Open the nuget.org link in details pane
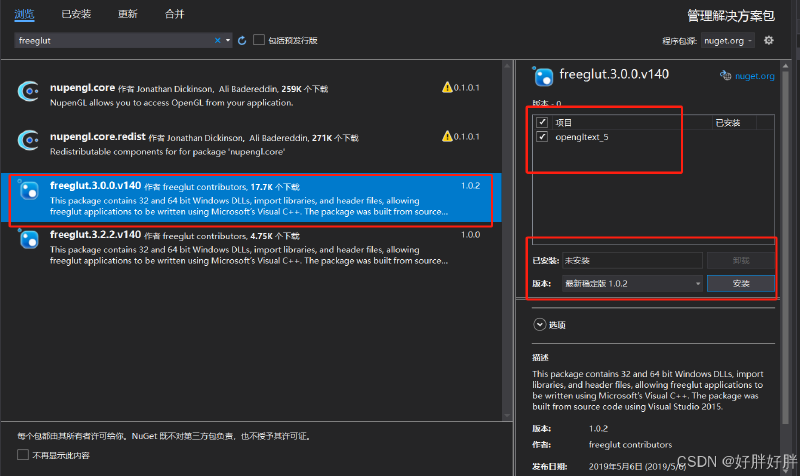 click(x=755, y=76)
